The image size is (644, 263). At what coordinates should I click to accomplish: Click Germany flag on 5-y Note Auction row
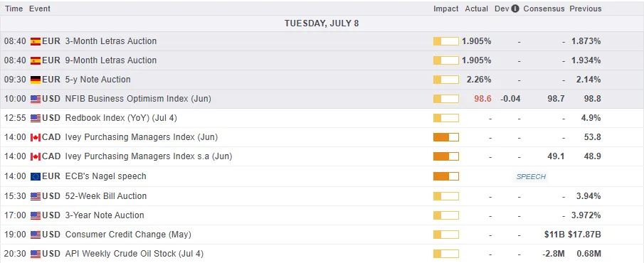[36, 80]
